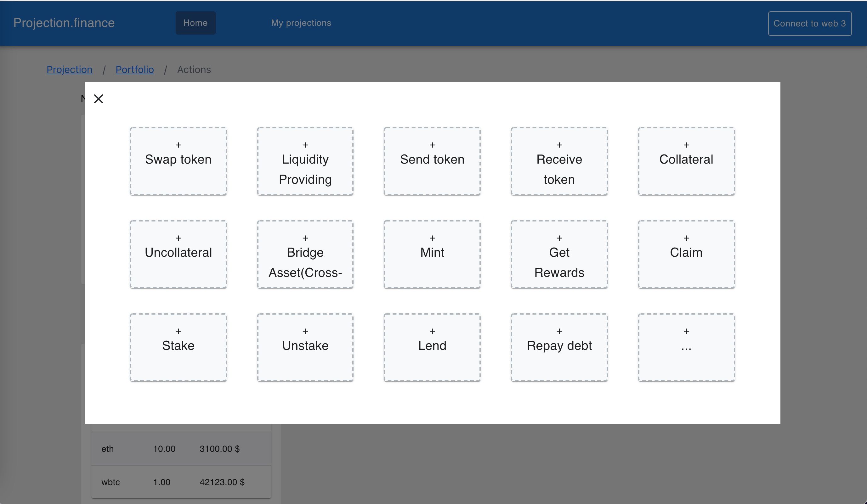Close the actions modal dialog

99,98
